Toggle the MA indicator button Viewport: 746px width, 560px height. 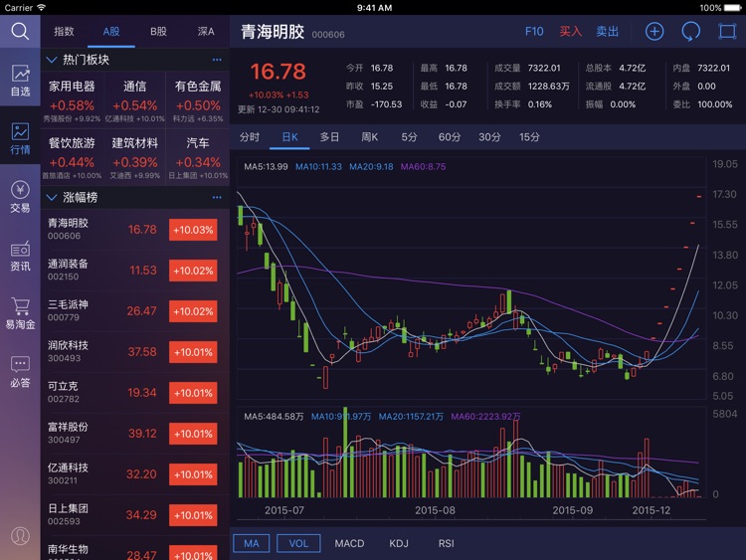[252, 543]
